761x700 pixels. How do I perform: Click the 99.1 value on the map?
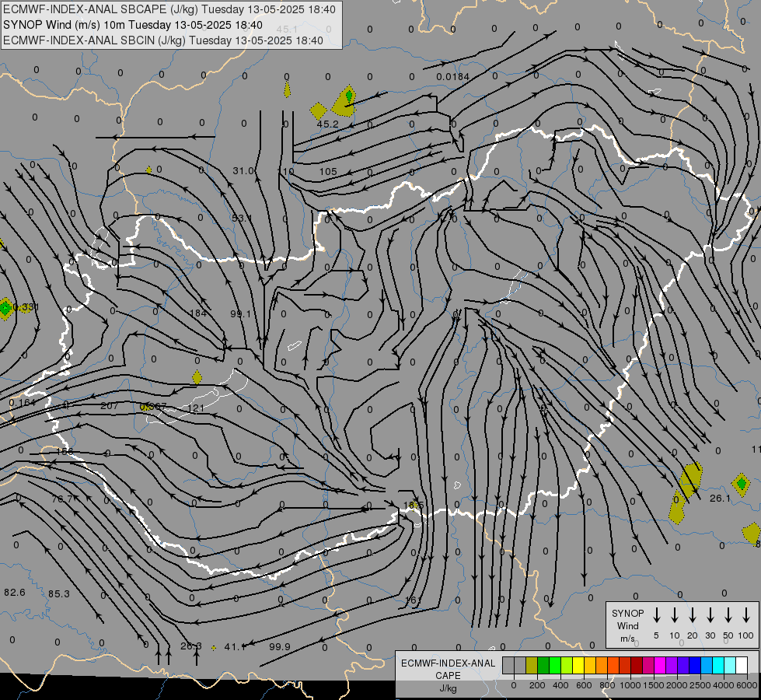click(x=241, y=313)
